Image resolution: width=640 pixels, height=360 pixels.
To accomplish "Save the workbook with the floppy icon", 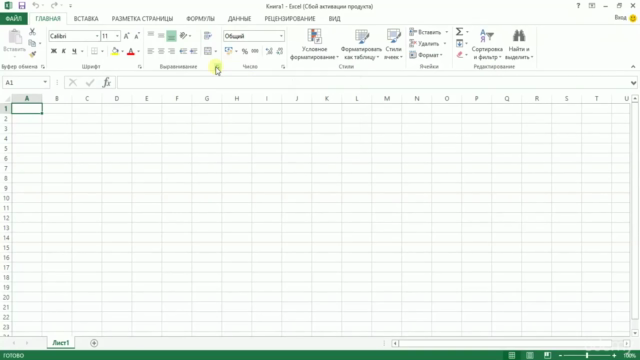I will [22, 6].
